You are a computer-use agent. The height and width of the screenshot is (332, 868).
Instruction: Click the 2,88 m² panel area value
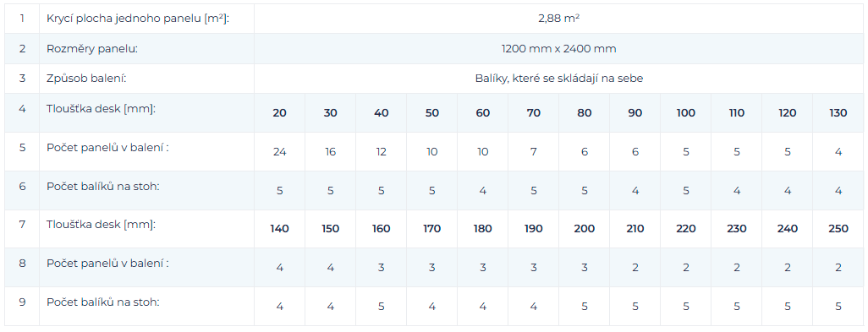coord(558,19)
